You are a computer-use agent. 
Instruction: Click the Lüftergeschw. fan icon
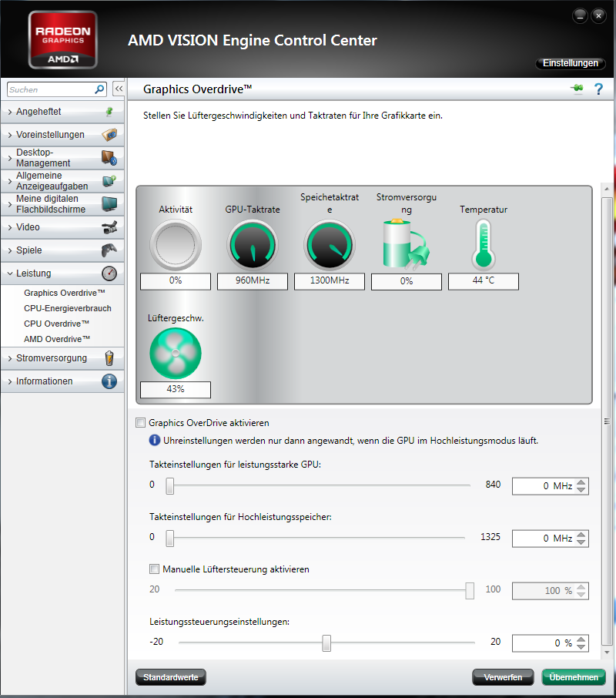coord(176,354)
